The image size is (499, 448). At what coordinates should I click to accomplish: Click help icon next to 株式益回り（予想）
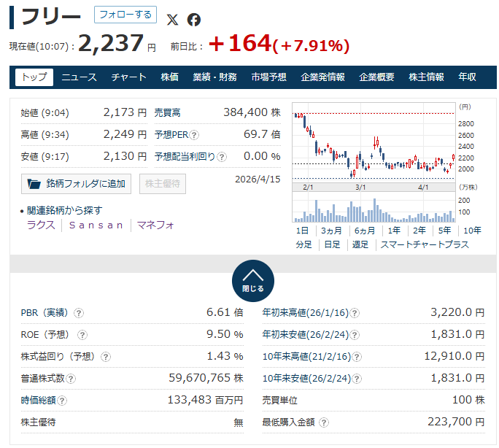[x=106, y=357]
